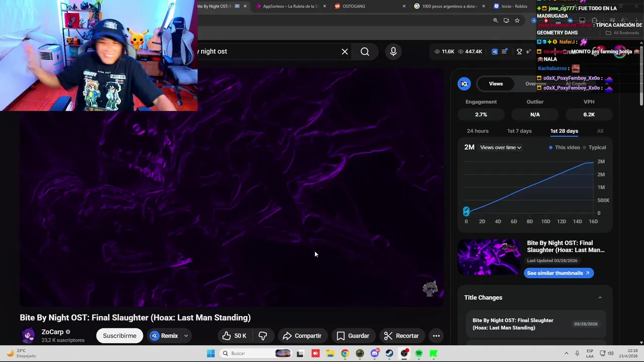Open Discord from the taskbar
The height and width of the screenshot is (362, 644).
coord(374,353)
